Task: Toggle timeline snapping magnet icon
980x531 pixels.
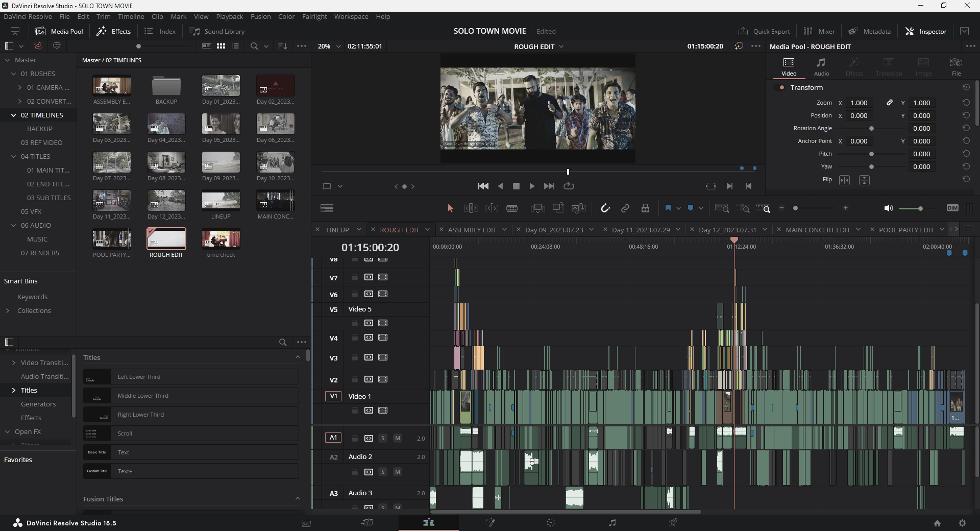Action: point(605,208)
